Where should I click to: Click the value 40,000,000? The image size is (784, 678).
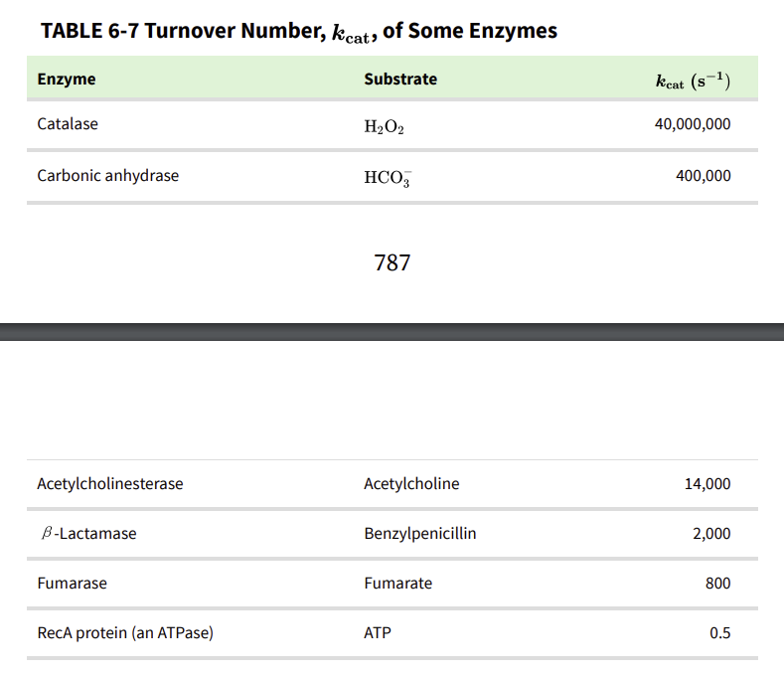click(x=693, y=125)
